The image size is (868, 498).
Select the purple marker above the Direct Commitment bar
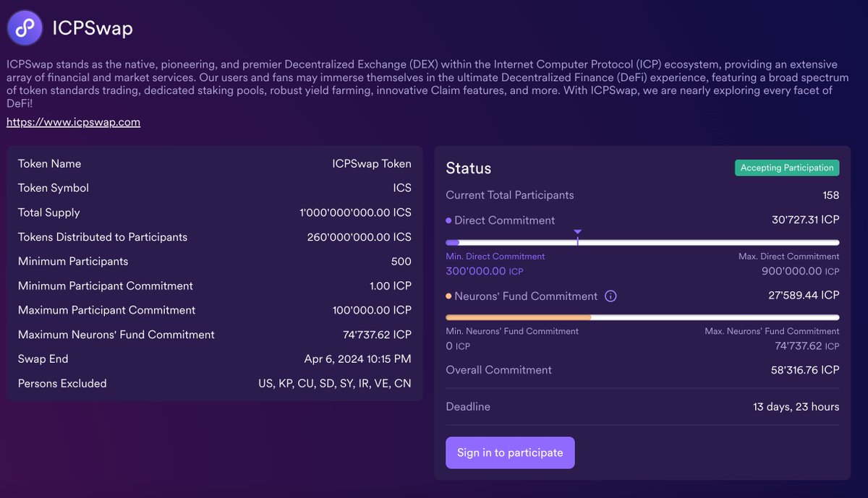click(577, 231)
